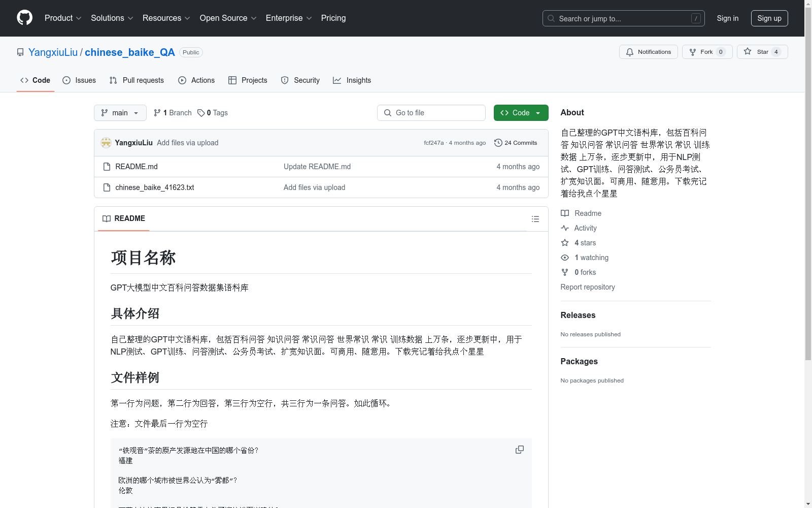The width and height of the screenshot is (812, 508).
Task: Open the Update README.md commit message
Action: 317,167
